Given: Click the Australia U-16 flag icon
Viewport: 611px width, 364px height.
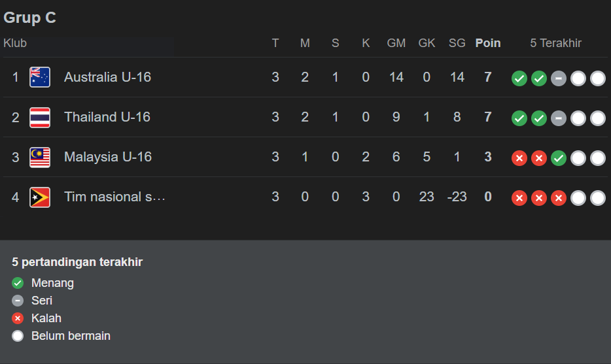Looking at the screenshot, I should click(x=40, y=77).
